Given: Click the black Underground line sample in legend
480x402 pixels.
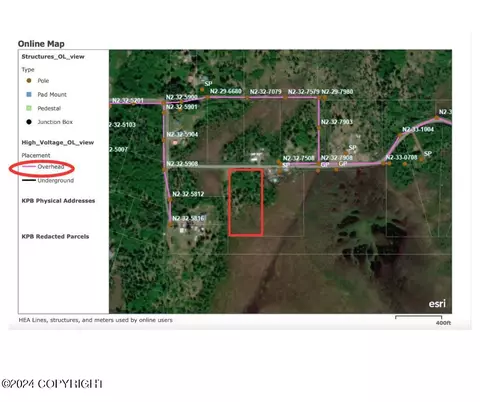Looking at the screenshot, I should tap(29, 180).
